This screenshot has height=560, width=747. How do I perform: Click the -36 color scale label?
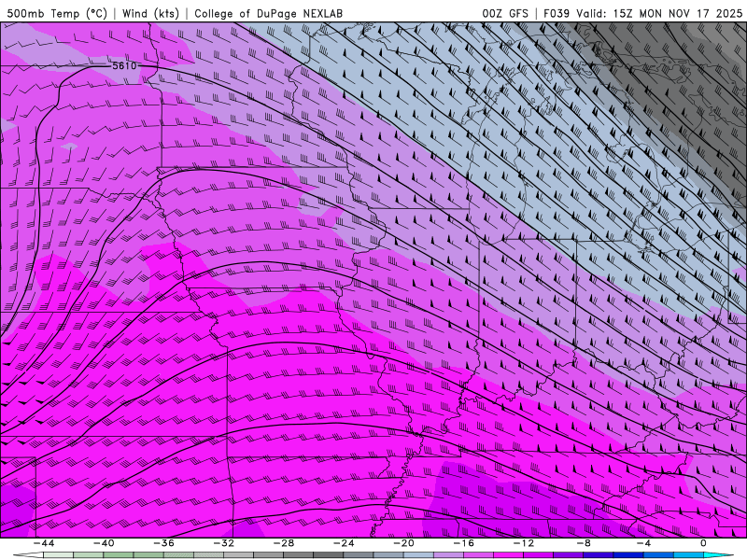[163, 543]
